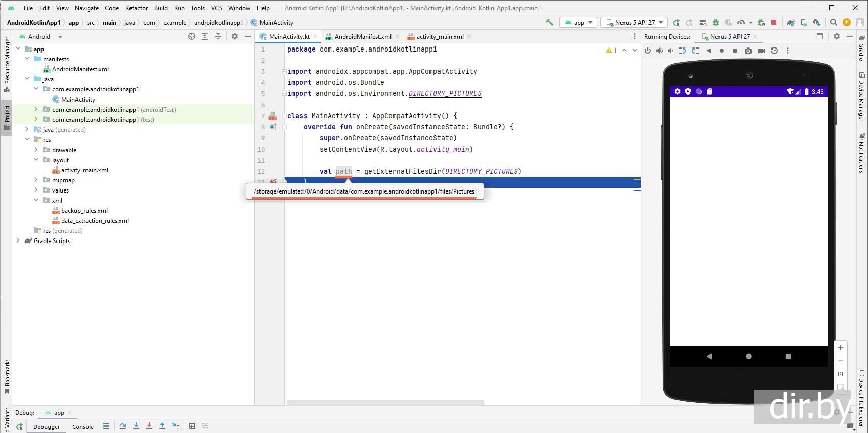868x433 pixels.
Task: Switch to the AndroidManifest.xml editor tab
Action: (x=362, y=36)
